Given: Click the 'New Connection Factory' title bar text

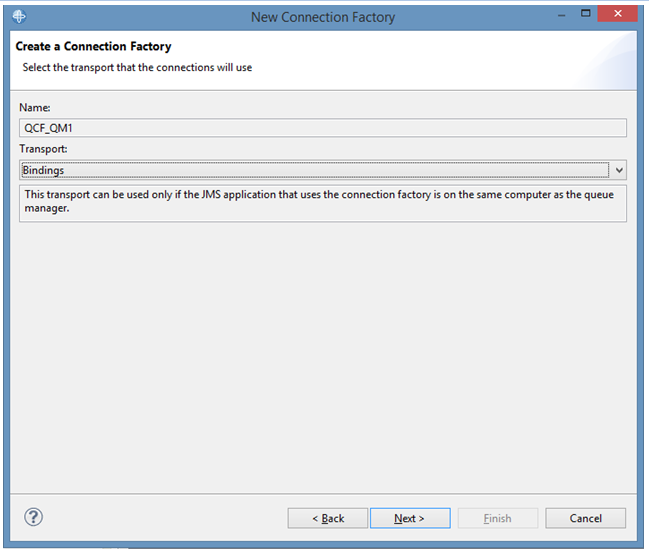Looking at the screenshot, I should (x=323, y=17).
